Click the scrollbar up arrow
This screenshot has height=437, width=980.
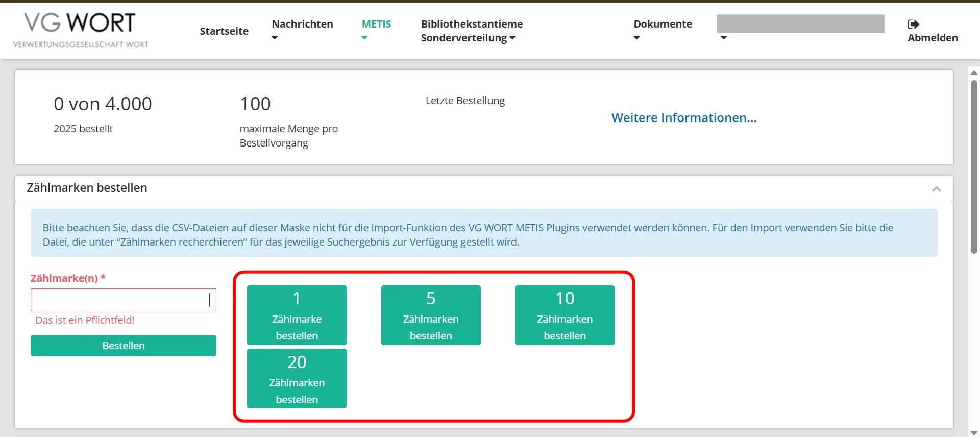coord(974,72)
